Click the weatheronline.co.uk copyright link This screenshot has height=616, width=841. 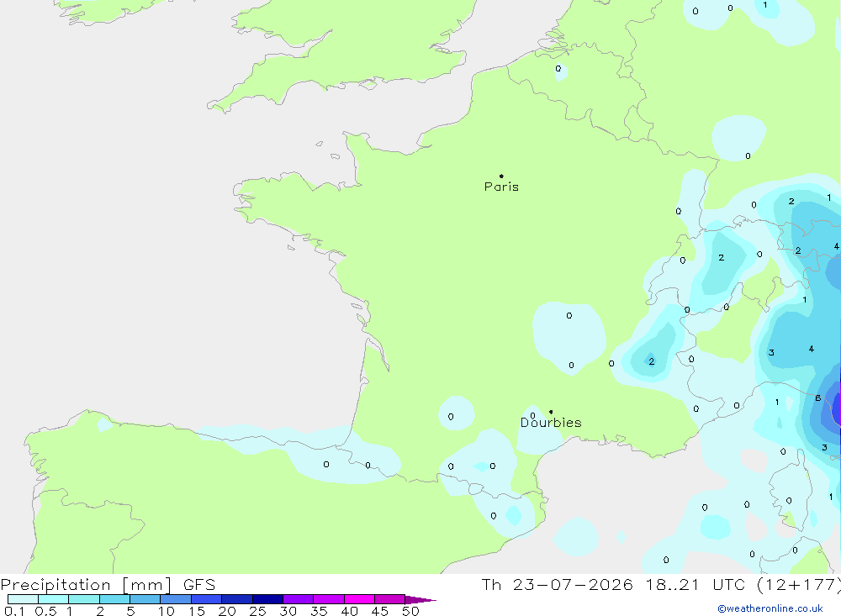(770, 608)
